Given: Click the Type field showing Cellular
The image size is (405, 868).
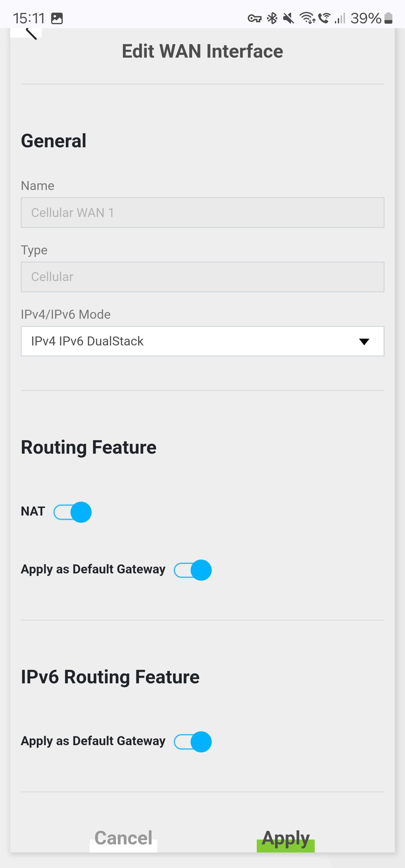Looking at the screenshot, I should tap(202, 277).
